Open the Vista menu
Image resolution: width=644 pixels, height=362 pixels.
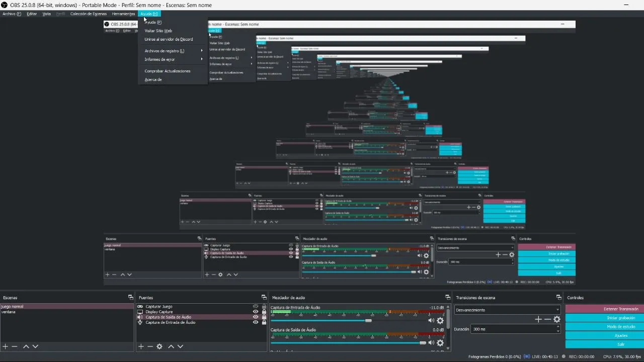[47, 14]
